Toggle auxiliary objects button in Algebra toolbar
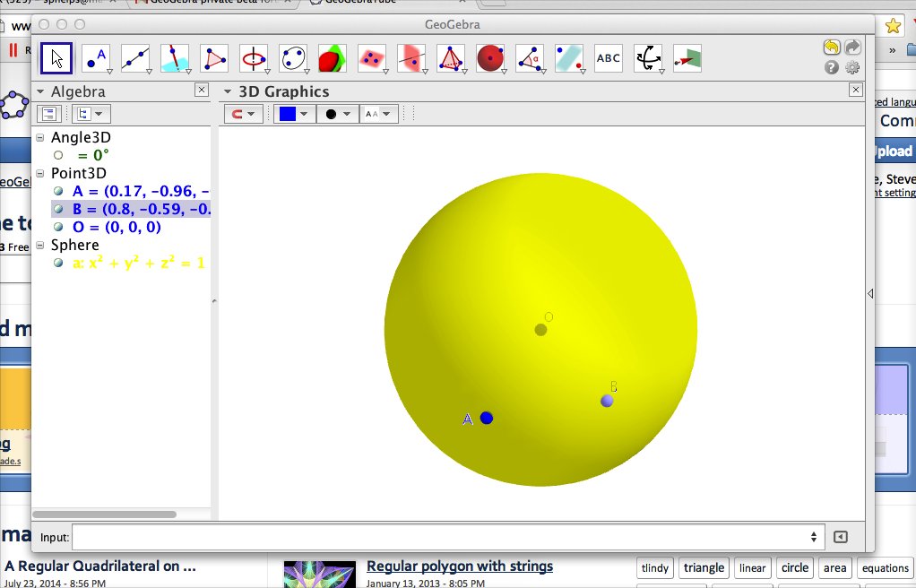The height and width of the screenshot is (588, 916). point(49,114)
